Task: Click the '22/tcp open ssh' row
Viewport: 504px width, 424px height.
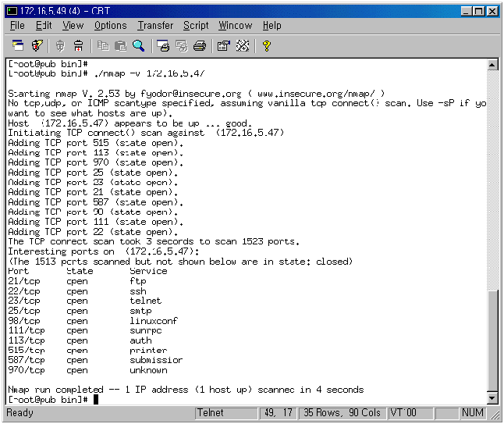Action: point(77,291)
